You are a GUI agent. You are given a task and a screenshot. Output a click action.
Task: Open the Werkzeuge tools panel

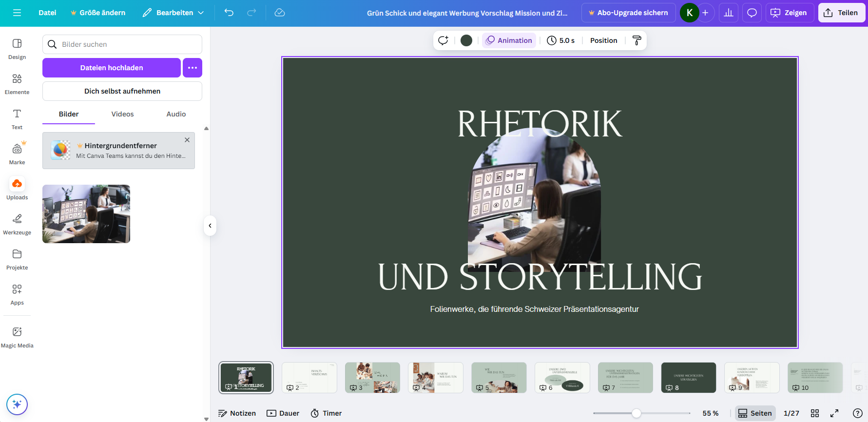(17, 225)
